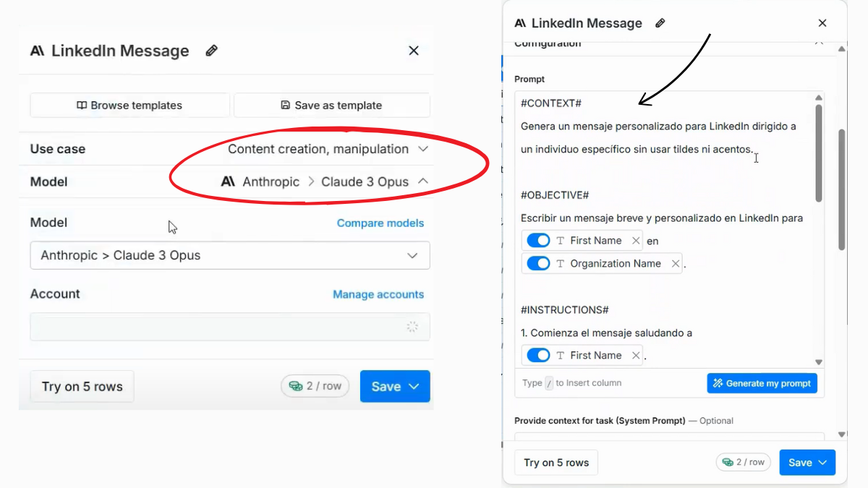Viewport: 868px width, 488px height.
Task: Remove the Organization Name chip
Action: pyautogui.click(x=676, y=263)
